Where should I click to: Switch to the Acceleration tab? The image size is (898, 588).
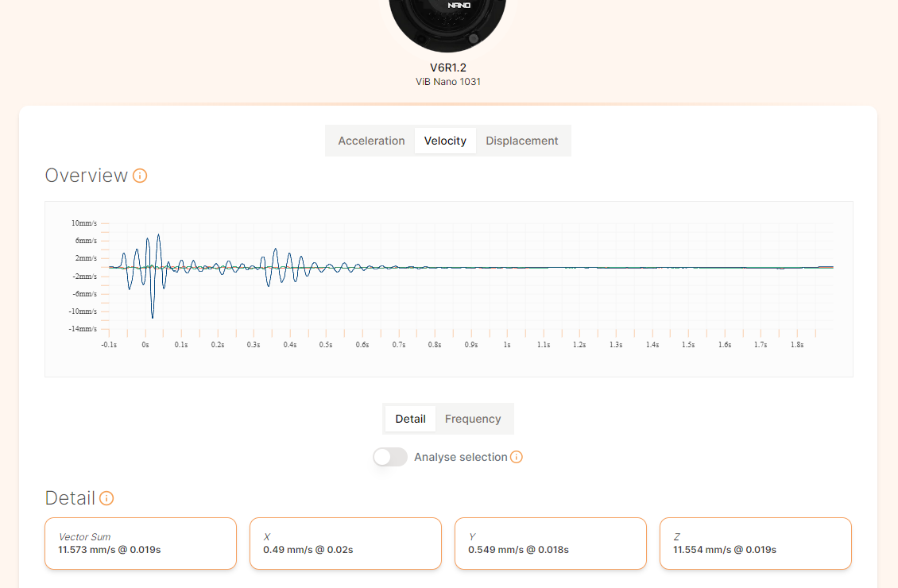[x=371, y=141]
